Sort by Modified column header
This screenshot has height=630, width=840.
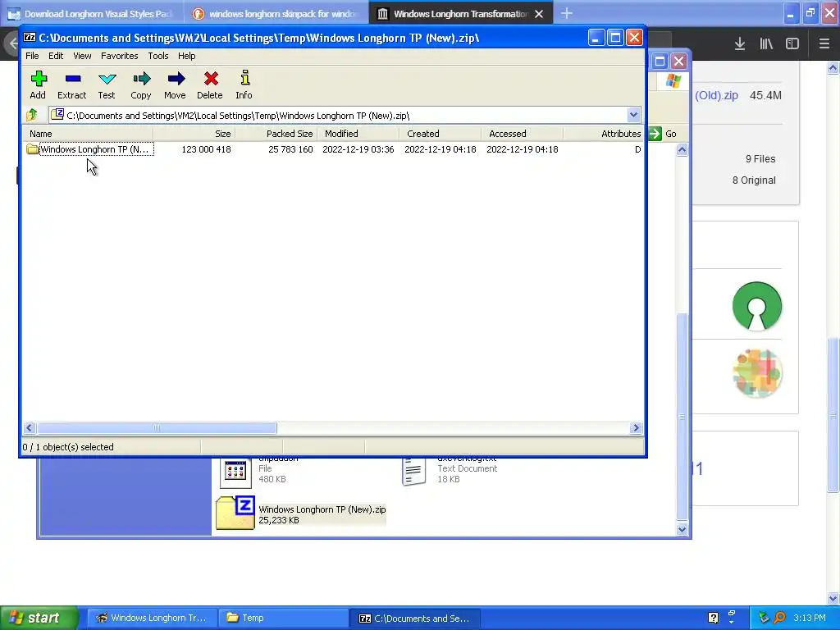click(358, 134)
